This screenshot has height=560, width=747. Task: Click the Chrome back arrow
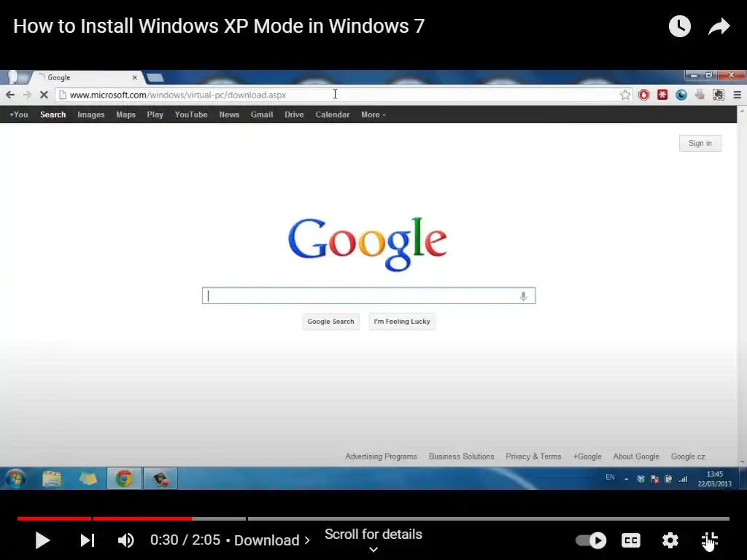click(x=10, y=95)
